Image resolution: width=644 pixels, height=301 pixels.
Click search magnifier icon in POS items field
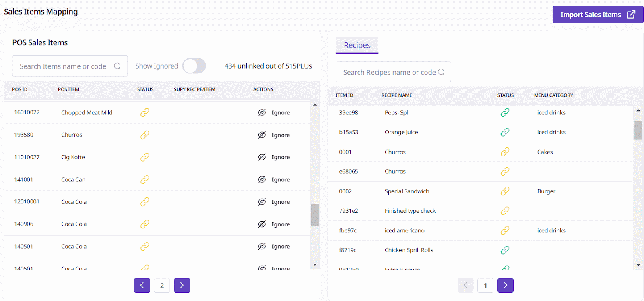coord(117,66)
